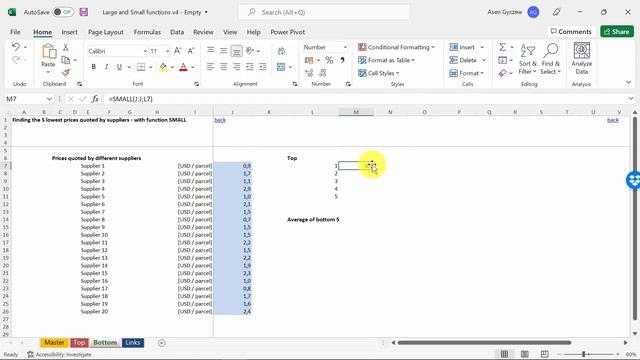This screenshot has width=640, height=360.
Task: Click the Save icon in title bar
Action: tap(84, 12)
